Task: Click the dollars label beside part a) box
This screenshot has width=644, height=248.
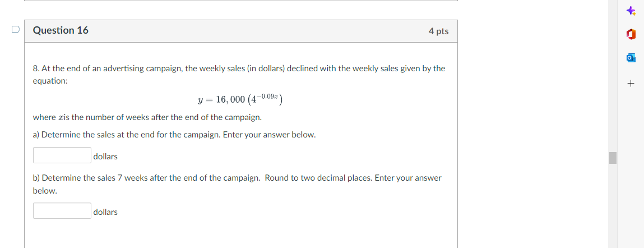Action: pos(105,156)
